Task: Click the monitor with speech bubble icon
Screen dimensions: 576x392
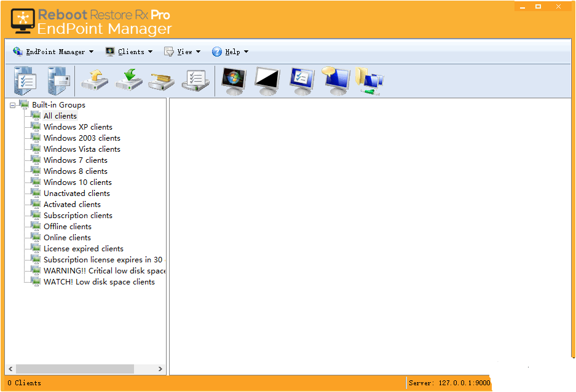Action: point(336,80)
